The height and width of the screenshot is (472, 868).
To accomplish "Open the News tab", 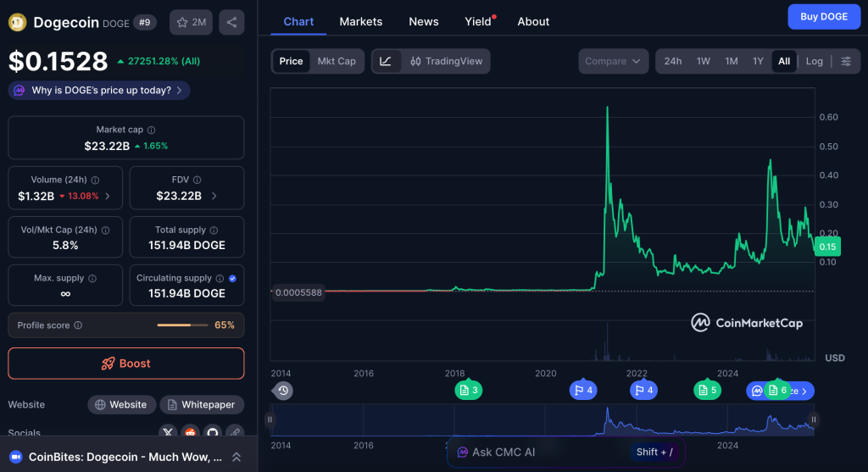I will [x=424, y=21].
